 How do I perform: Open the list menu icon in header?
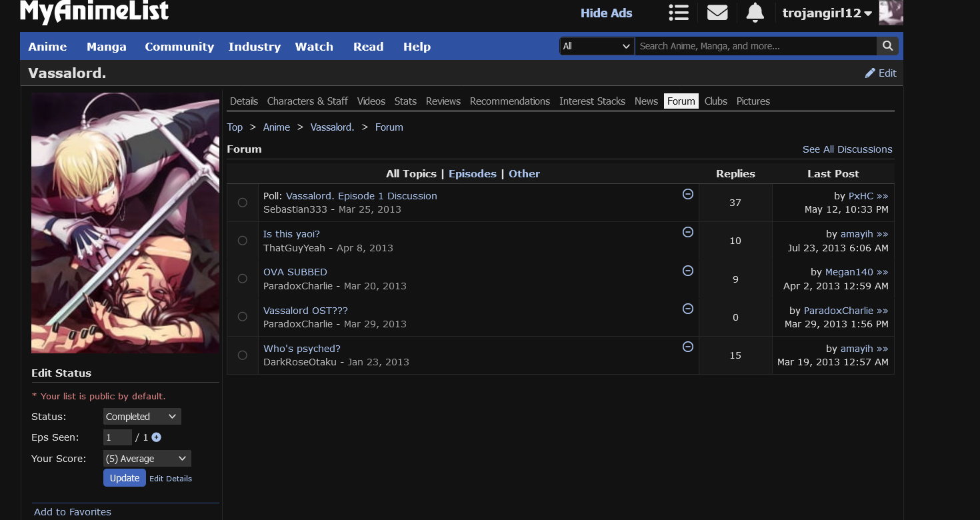(679, 13)
